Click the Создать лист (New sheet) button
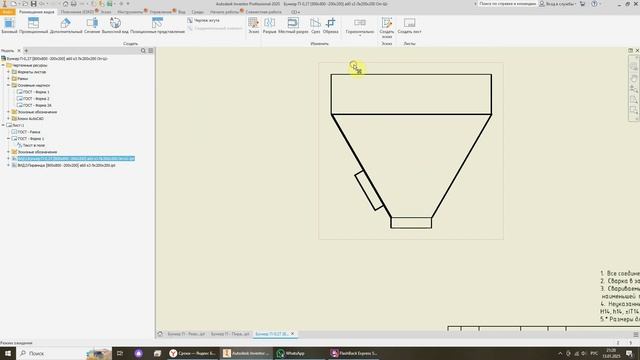Viewport: 640px width, 360px height. click(x=409, y=25)
